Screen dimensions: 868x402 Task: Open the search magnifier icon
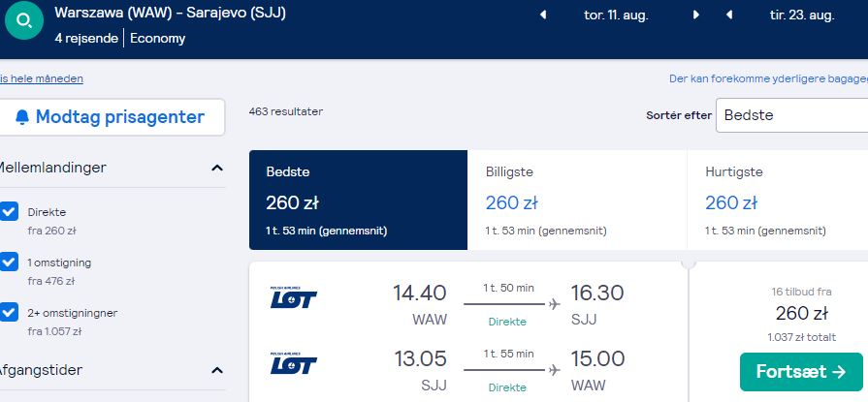(24, 20)
